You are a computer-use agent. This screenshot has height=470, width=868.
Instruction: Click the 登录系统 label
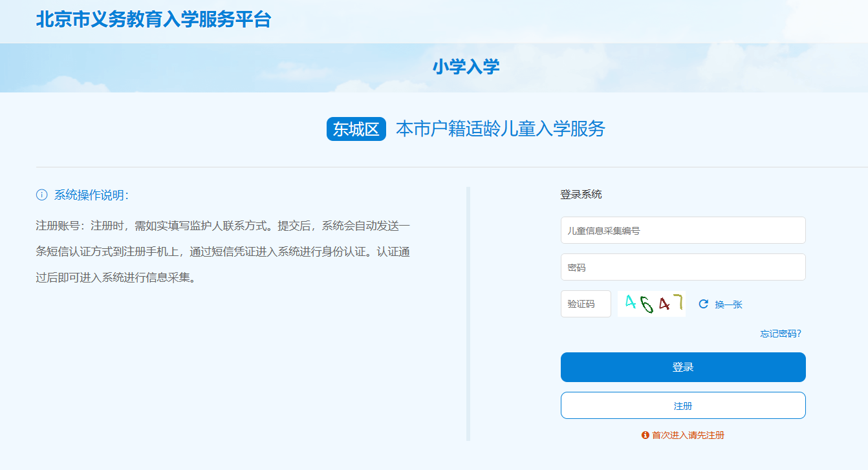click(x=581, y=195)
